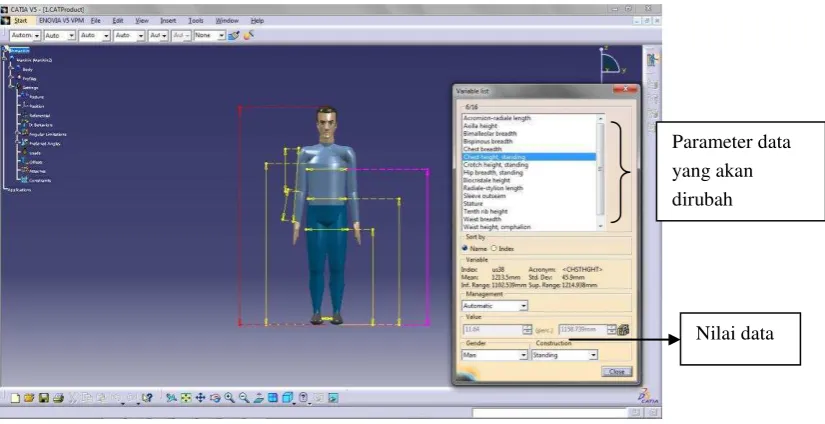Open the Tools menu
This screenshot has width=825, height=424.
tap(196, 21)
